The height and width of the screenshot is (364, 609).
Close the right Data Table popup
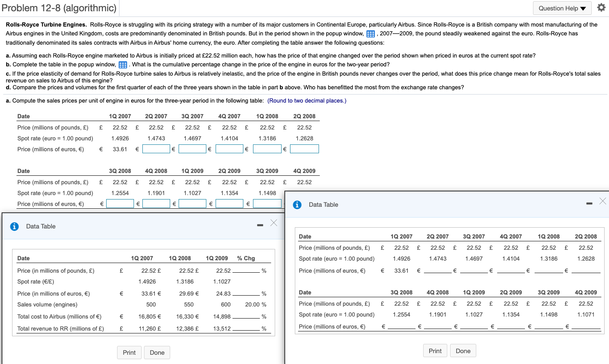(x=603, y=201)
